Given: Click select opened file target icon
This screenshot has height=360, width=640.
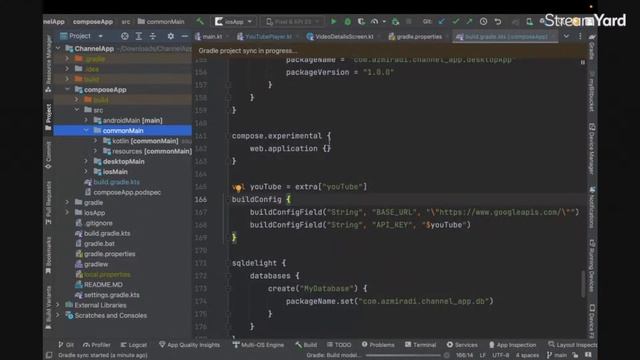Looking at the screenshot, I should 124,36.
